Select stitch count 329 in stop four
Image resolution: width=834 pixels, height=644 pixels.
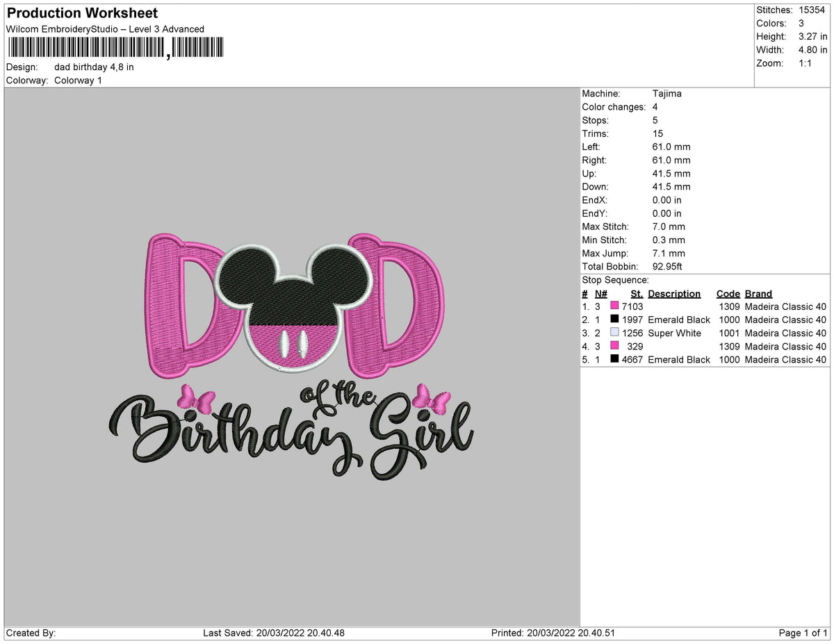635,346
